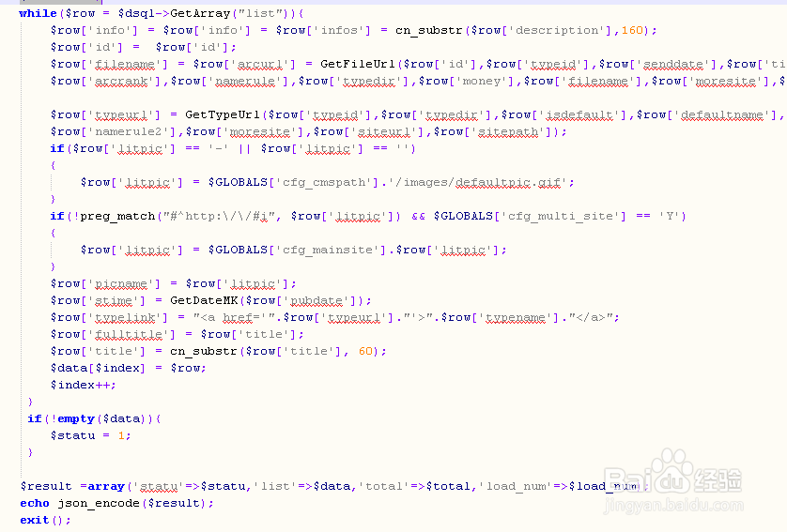Click the 'sitepath' array key
The height and width of the screenshot is (532, 787).
click(508, 132)
